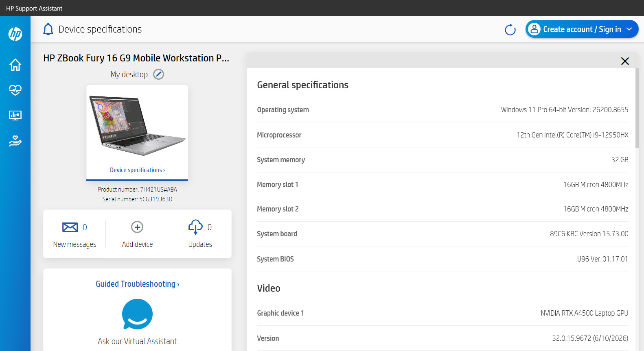Expand the Create account / Sign in chevron
The width and height of the screenshot is (644, 351).
pyautogui.click(x=629, y=29)
